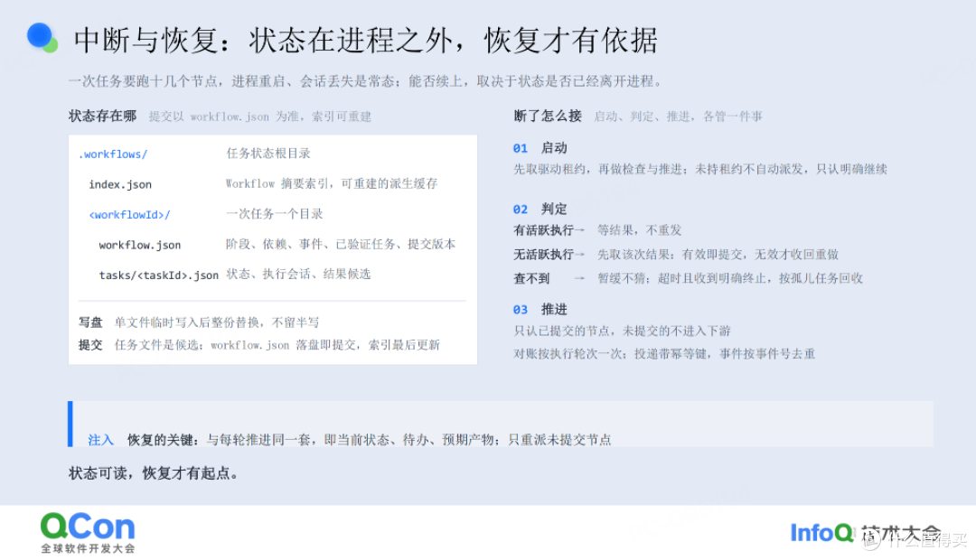Viewport: 976px width, 560px height.
Task: Click step number 03 推进
Action: [x=540, y=309]
